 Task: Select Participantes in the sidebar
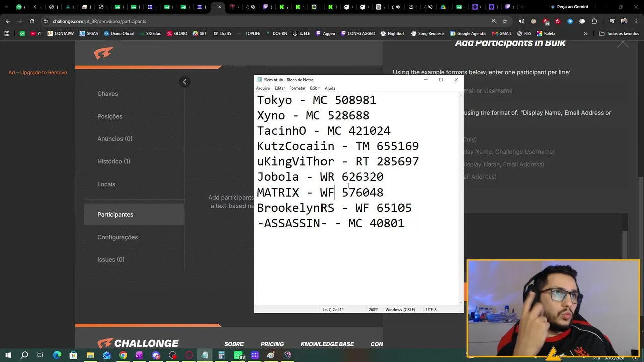pyautogui.click(x=134, y=214)
